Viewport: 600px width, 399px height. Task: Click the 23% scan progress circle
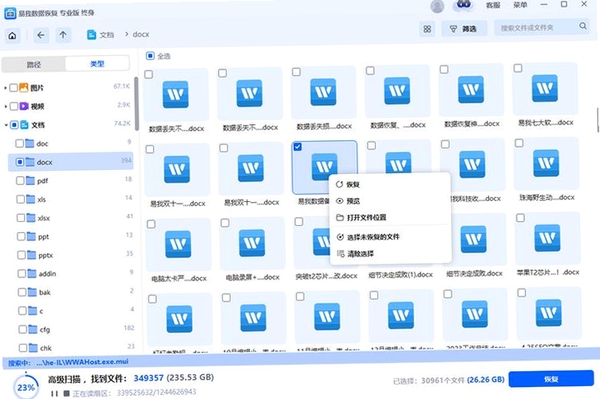[26, 387]
